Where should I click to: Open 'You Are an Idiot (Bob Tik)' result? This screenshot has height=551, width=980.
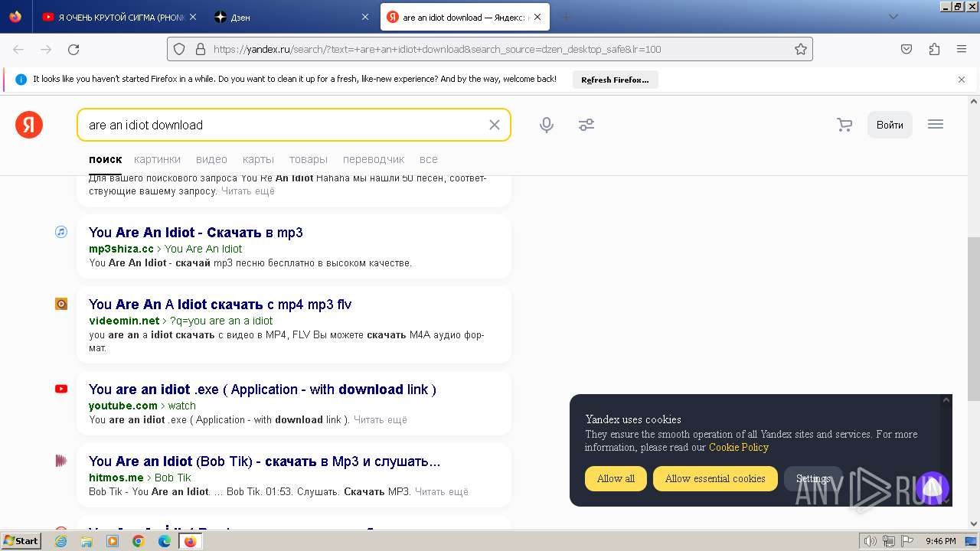click(x=265, y=461)
